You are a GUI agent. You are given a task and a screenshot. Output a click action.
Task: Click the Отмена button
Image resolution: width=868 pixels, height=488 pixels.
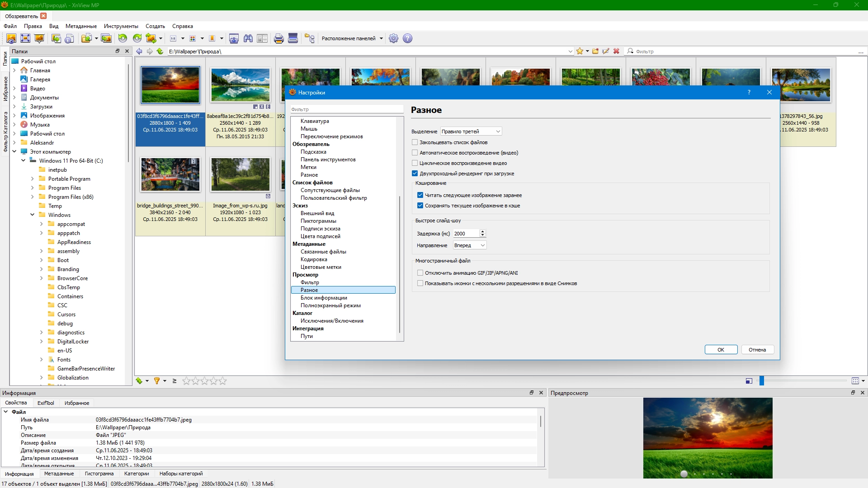pyautogui.click(x=757, y=350)
